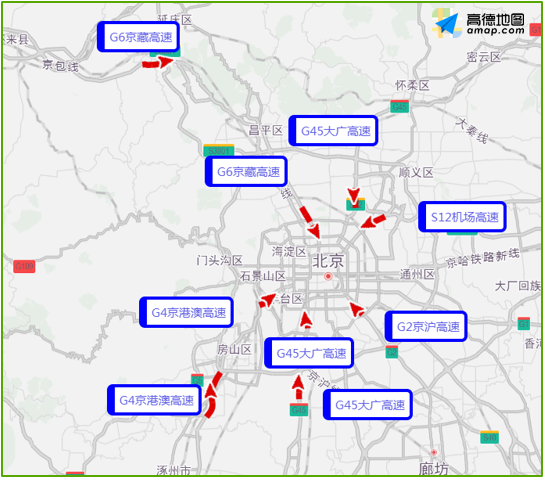
Task: Click the red arrow below top G6京藏高速
Action: 158,62
